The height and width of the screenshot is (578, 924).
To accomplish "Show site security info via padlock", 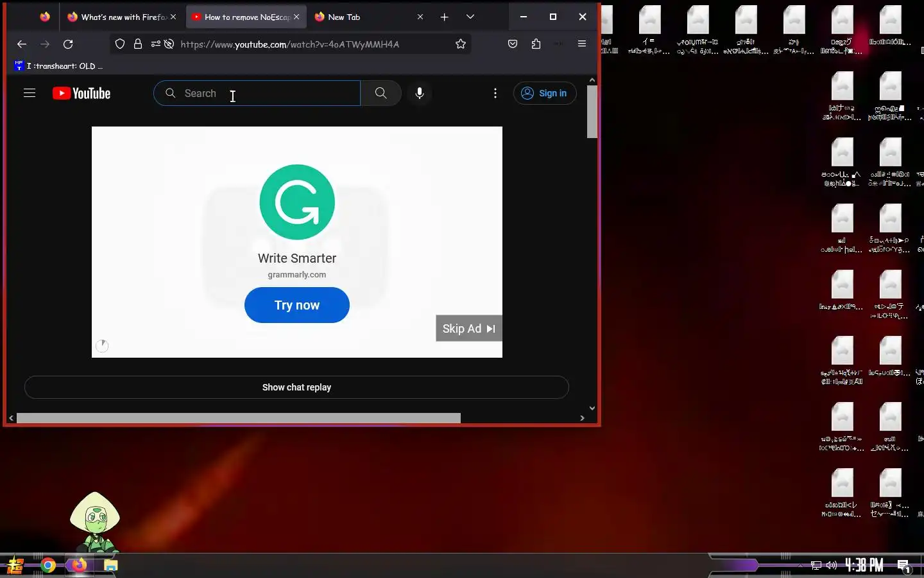I will point(138,44).
